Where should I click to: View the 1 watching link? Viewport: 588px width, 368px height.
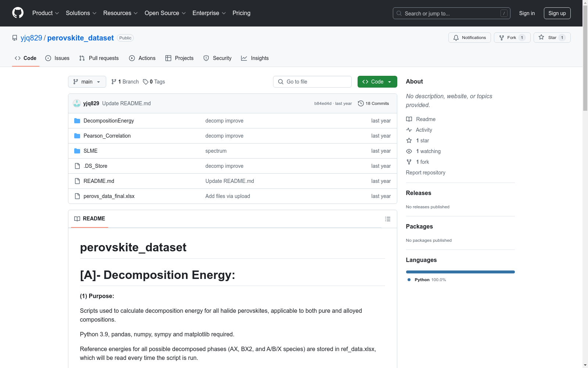(423, 151)
